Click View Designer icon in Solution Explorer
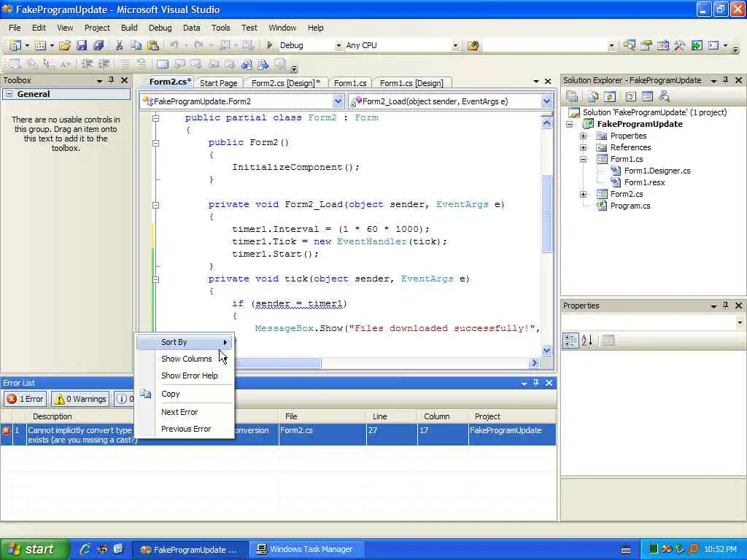 pos(647,97)
